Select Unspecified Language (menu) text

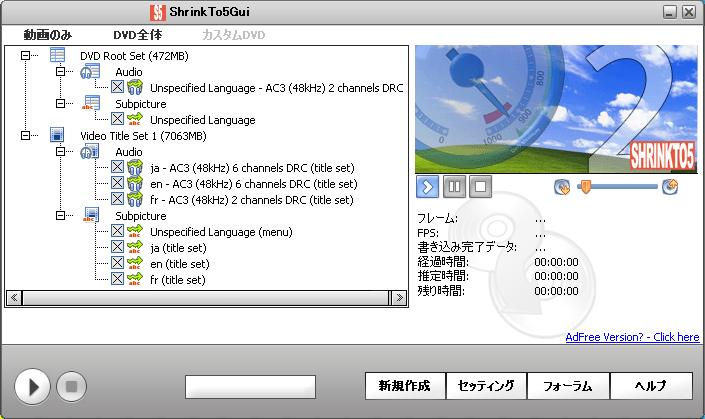(x=221, y=232)
